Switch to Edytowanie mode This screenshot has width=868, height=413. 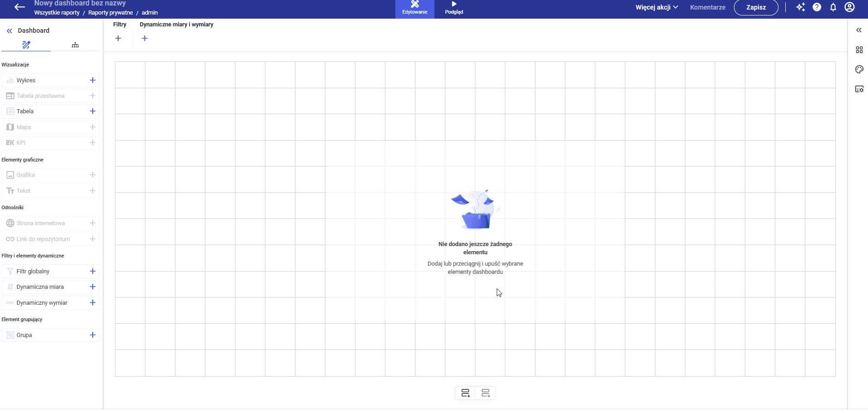[x=415, y=8]
